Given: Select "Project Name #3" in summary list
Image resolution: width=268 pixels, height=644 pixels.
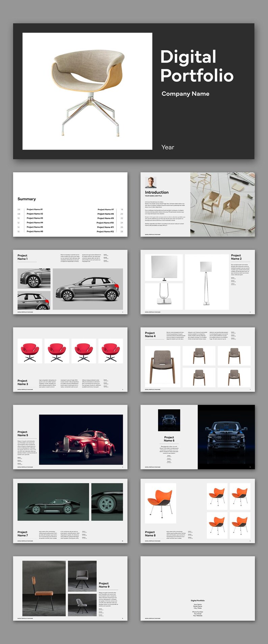Looking at the screenshot, I should pos(35,218).
